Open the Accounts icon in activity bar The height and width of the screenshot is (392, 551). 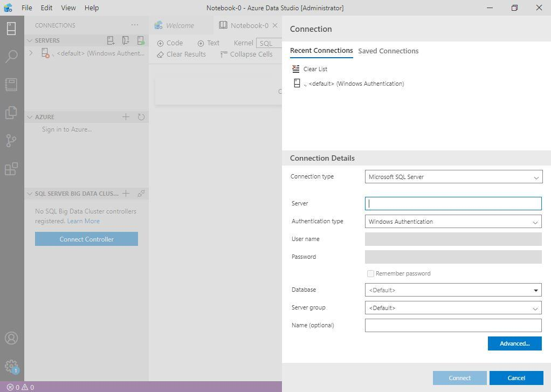point(11,338)
